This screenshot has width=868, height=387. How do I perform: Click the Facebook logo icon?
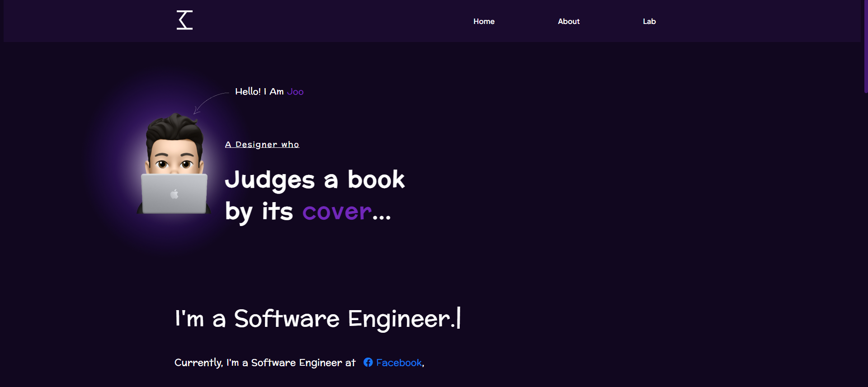368,363
